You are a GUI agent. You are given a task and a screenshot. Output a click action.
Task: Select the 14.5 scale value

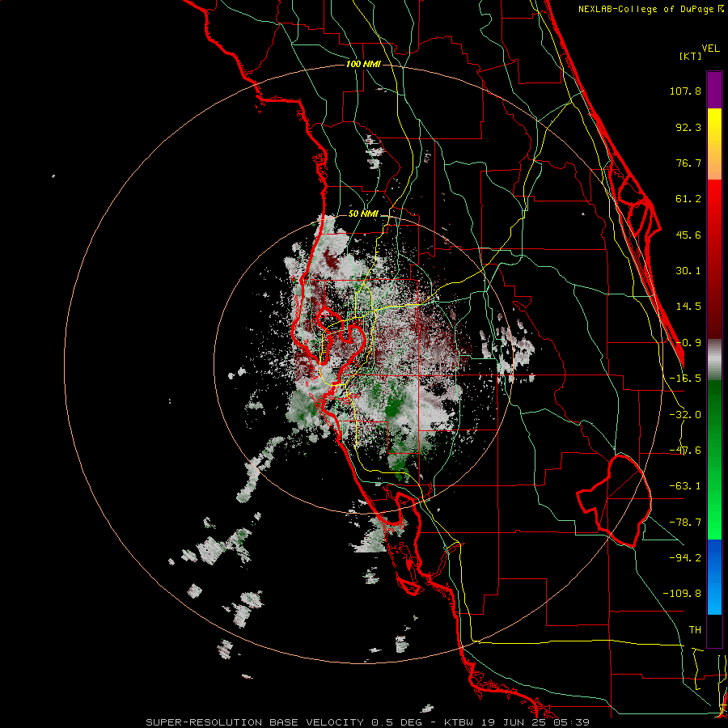tap(688, 307)
